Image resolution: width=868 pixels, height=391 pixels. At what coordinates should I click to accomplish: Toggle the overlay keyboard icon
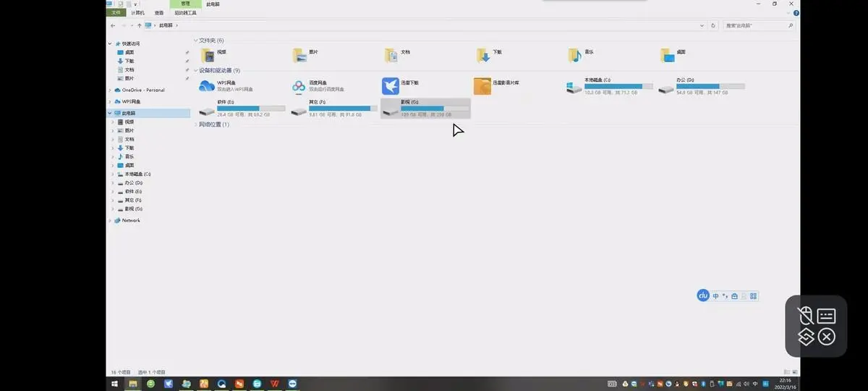point(827,316)
